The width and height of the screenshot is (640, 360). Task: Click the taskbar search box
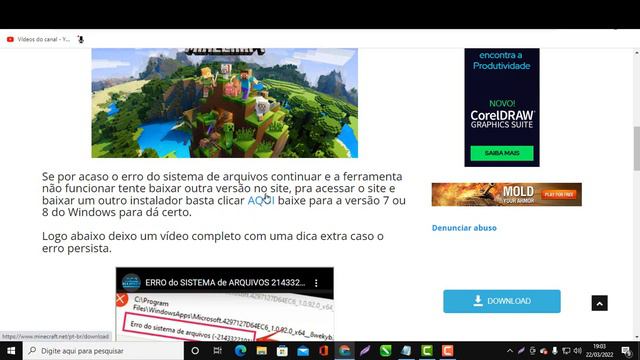click(x=103, y=351)
